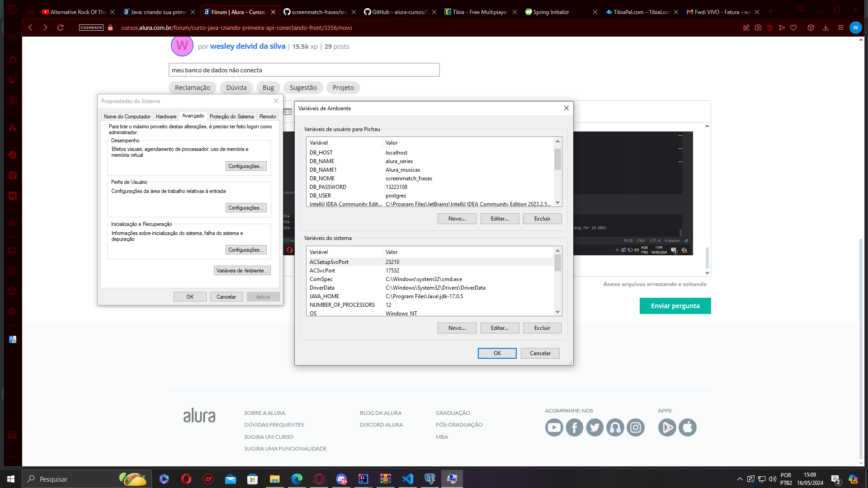Open IntelliJ IDEA from the taskbar
The height and width of the screenshot is (488, 868).
click(x=363, y=479)
